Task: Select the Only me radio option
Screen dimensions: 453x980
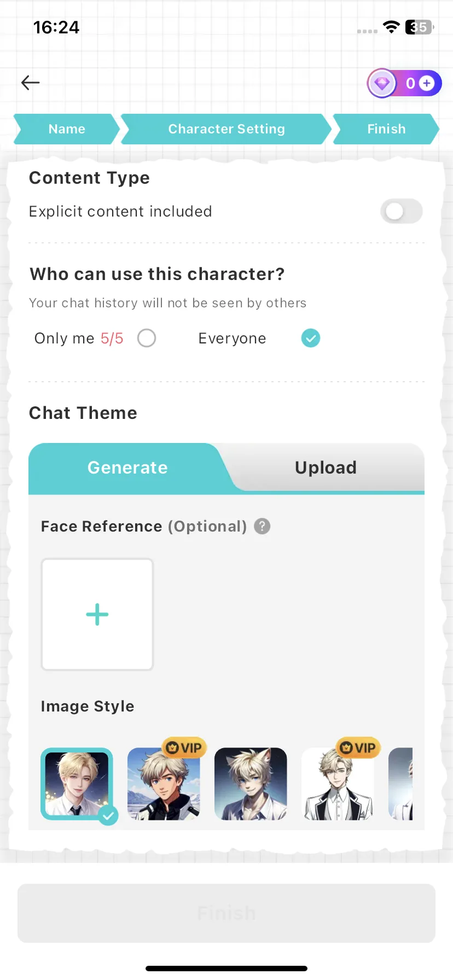Action: pos(147,338)
